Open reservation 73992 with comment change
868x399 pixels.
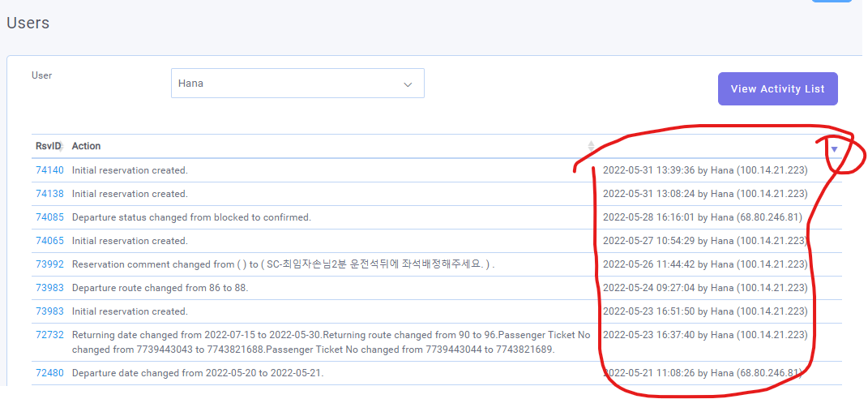49,264
